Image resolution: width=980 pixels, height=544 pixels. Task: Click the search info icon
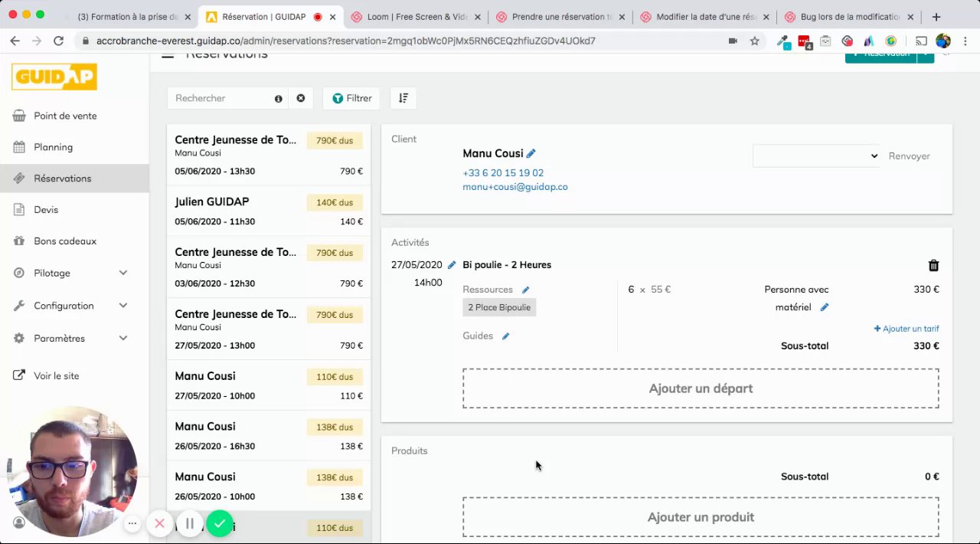coord(278,99)
